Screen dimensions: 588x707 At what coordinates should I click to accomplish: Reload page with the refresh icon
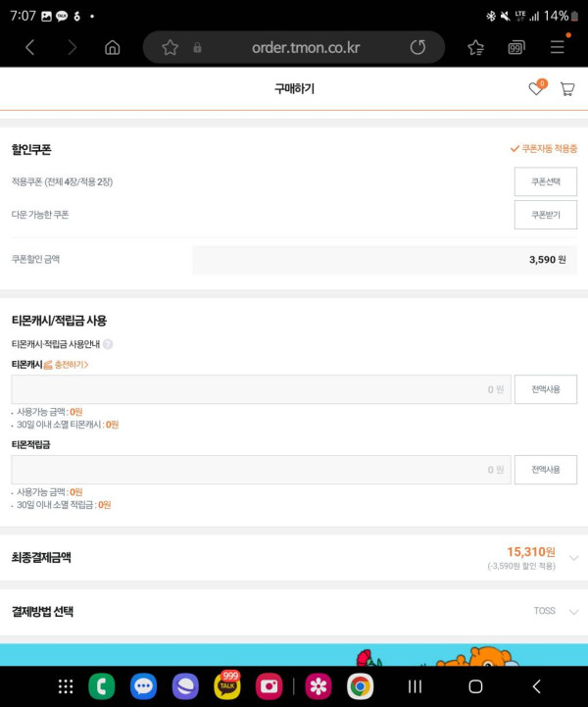click(x=417, y=47)
